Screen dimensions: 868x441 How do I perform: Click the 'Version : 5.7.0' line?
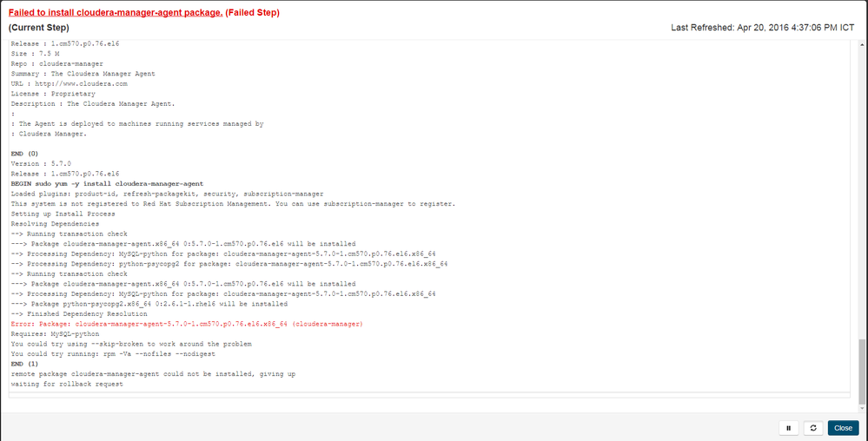click(x=41, y=164)
